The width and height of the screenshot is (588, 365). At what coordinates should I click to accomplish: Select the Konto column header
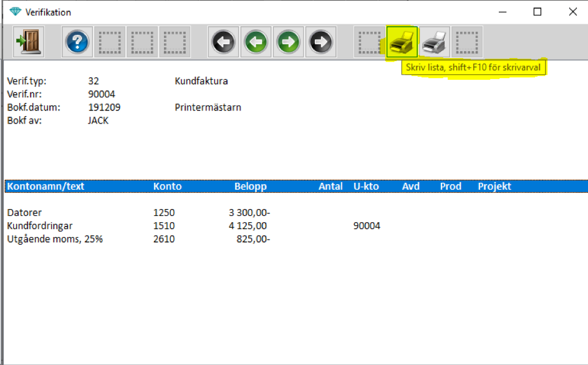click(x=167, y=187)
